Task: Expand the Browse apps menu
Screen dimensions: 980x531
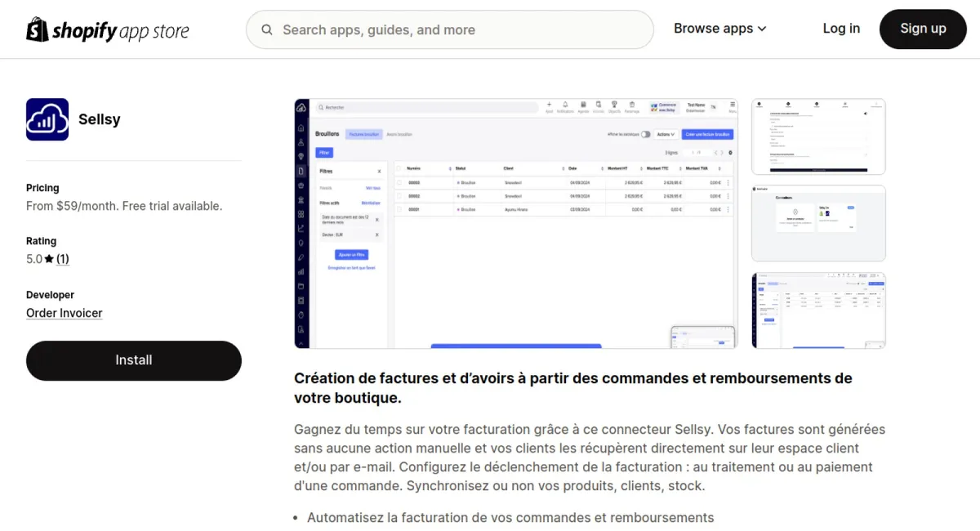Action: tap(719, 29)
